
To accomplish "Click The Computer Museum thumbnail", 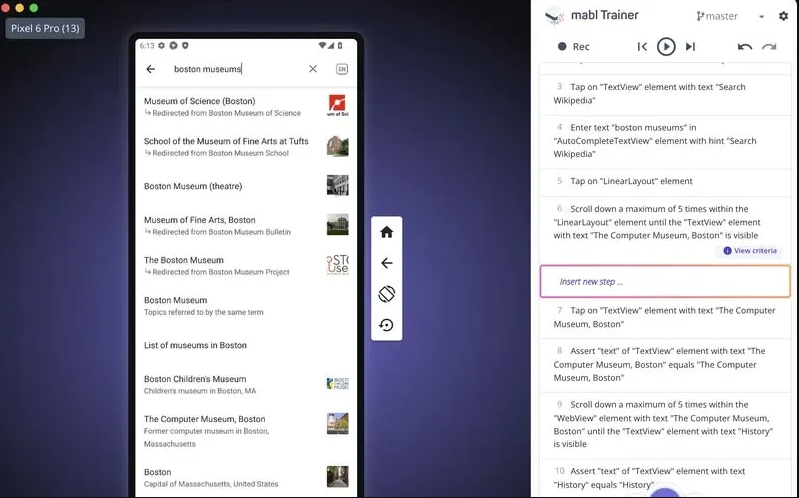I will (x=337, y=424).
